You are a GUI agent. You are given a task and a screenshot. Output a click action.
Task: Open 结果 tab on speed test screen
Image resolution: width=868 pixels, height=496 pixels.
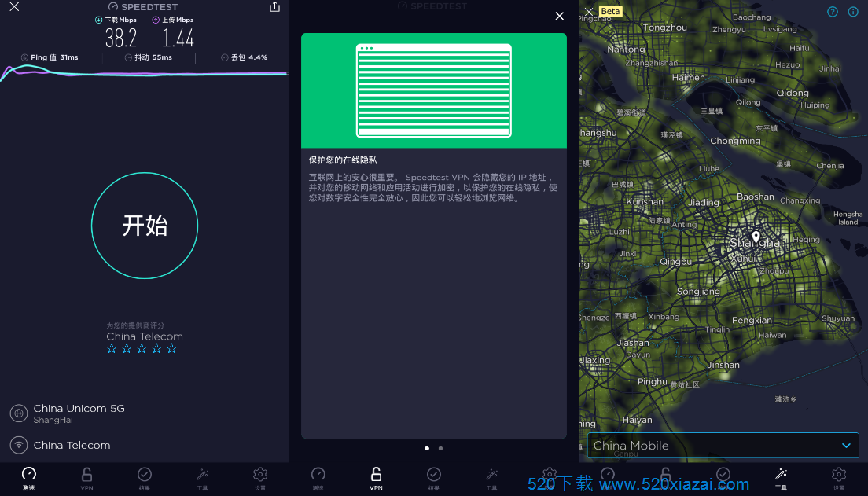click(145, 479)
